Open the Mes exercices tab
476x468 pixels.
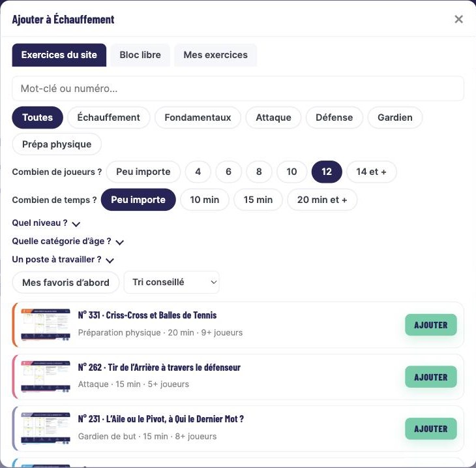click(216, 55)
